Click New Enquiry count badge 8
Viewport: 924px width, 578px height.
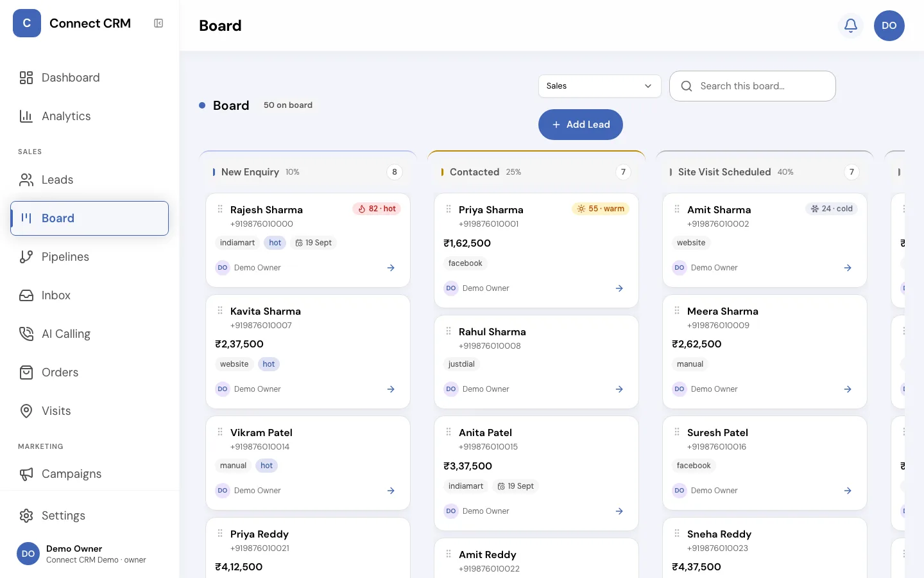point(395,172)
